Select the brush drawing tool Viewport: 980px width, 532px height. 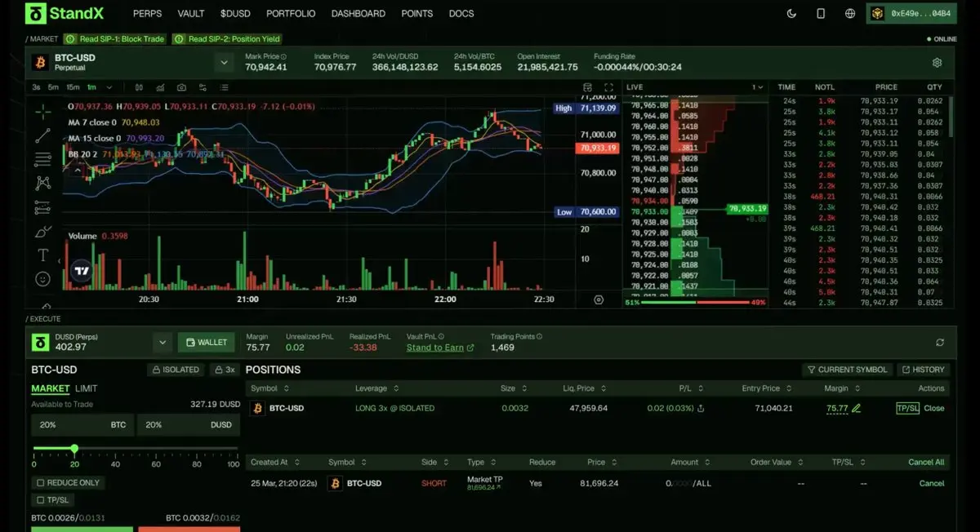[x=43, y=232]
